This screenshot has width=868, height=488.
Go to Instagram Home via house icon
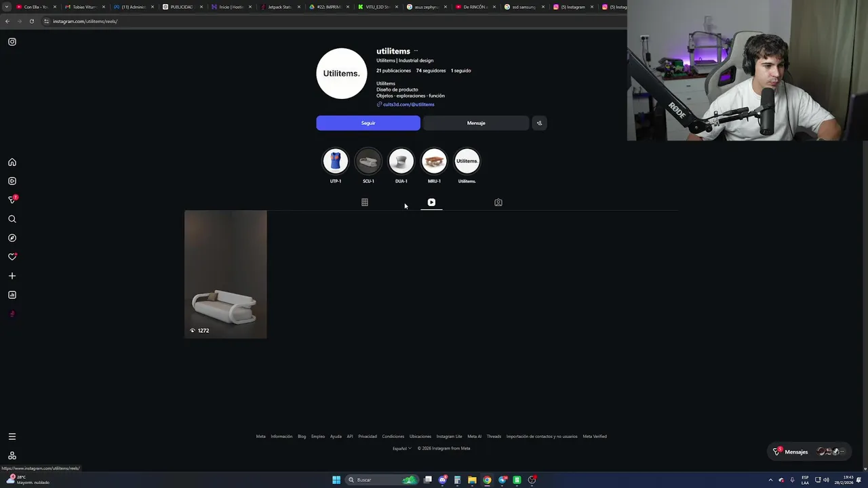coord(12,163)
